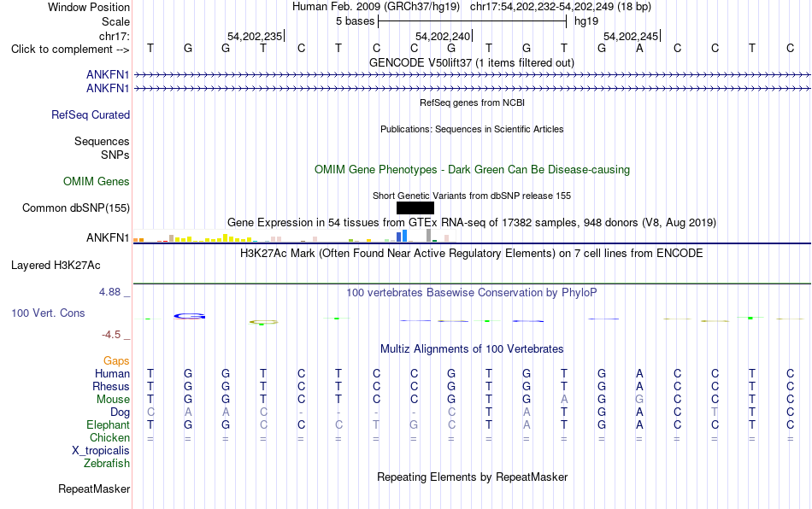
Task: Click 'Publications: Sequences in Scientific Articles' title
Action: [x=472, y=129]
